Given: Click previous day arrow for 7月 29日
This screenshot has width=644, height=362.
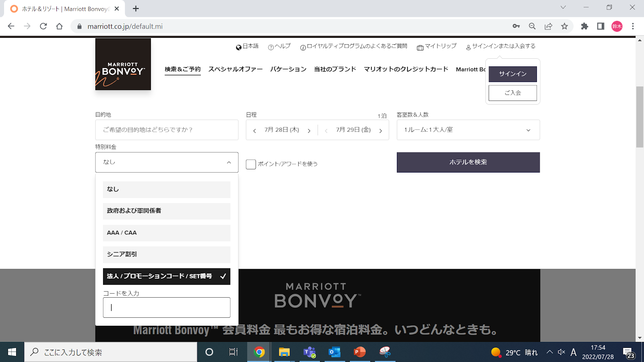Looking at the screenshot, I should 326,130.
